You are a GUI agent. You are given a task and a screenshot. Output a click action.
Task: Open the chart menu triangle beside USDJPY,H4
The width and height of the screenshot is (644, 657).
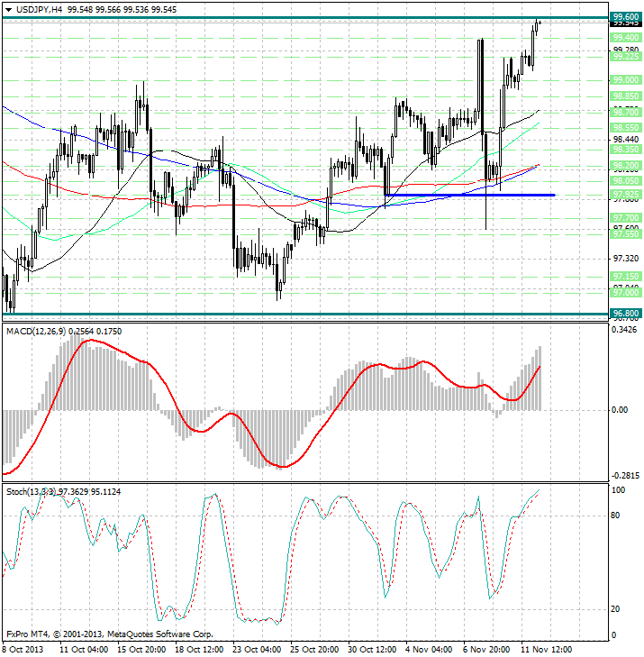click(x=8, y=10)
